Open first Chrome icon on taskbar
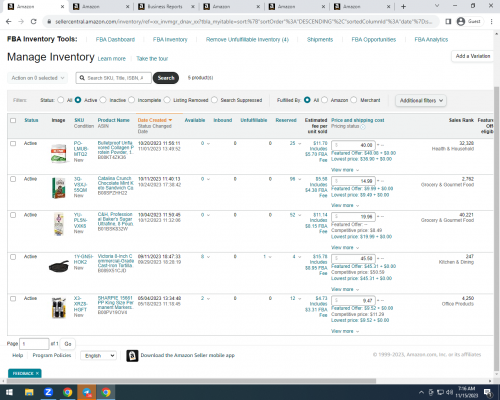The image size is (500, 400). pyautogui.click(x=68, y=392)
